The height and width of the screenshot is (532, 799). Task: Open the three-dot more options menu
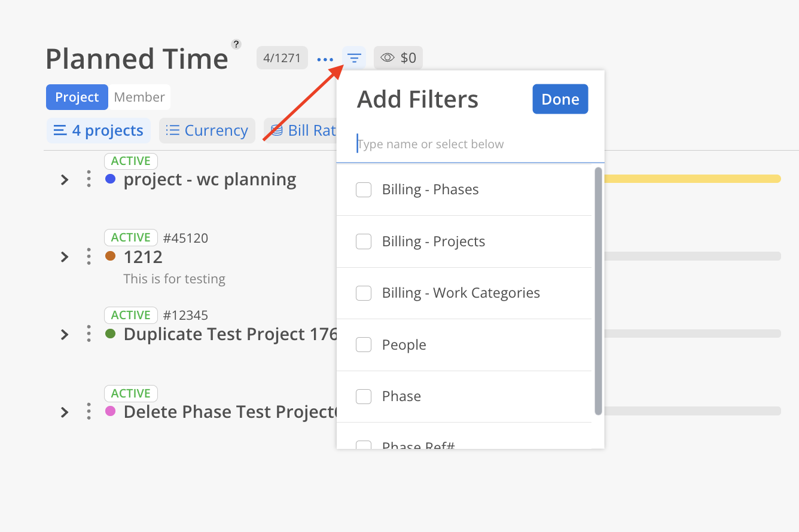tap(325, 59)
